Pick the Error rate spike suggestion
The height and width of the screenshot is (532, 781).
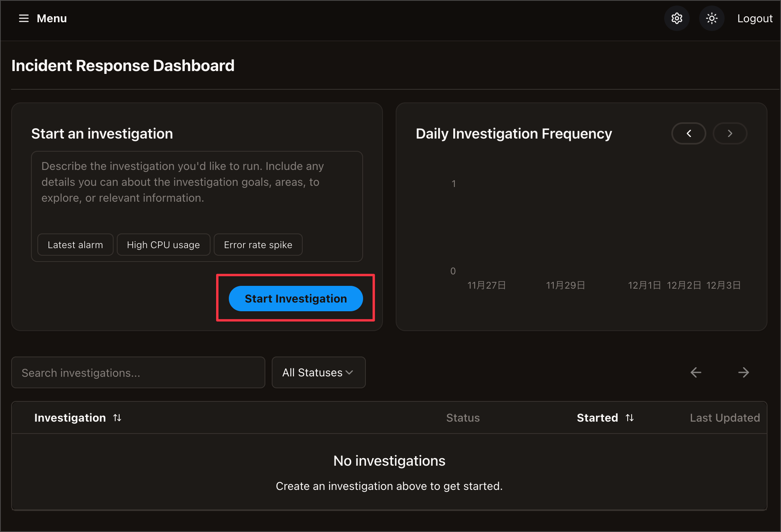258,245
